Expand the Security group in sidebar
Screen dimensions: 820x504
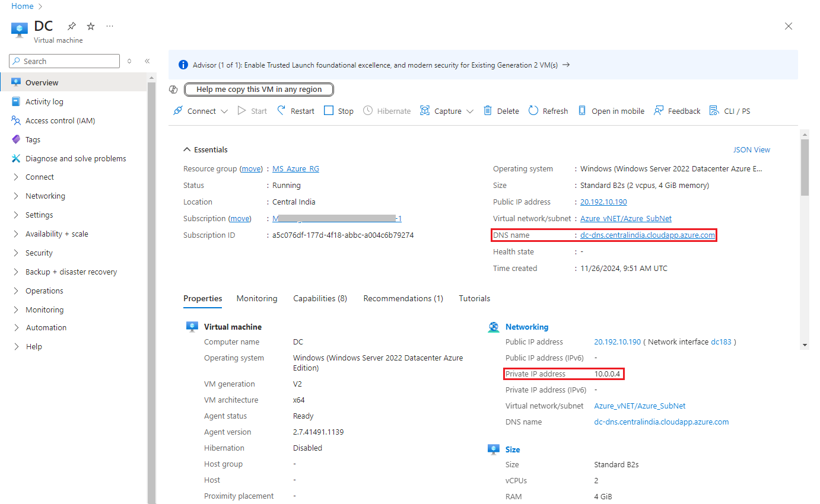[16, 253]
